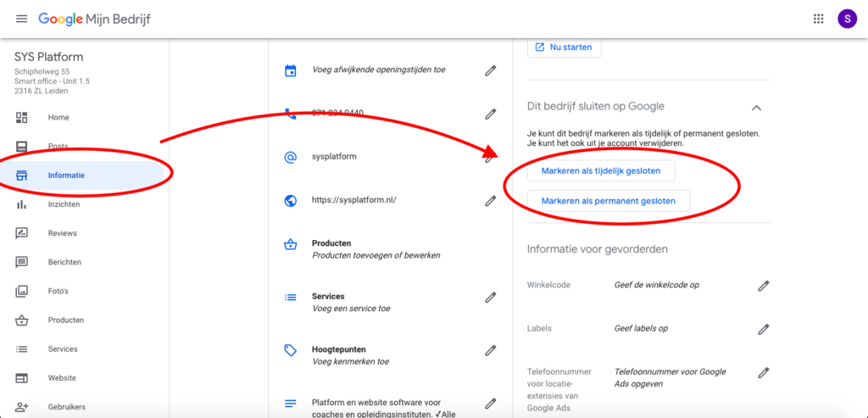The height and width of the screenshot is (418, 868).
Task: Edit Labels with pencil icon
Action: pyautogui.click(x=764, y=329)
